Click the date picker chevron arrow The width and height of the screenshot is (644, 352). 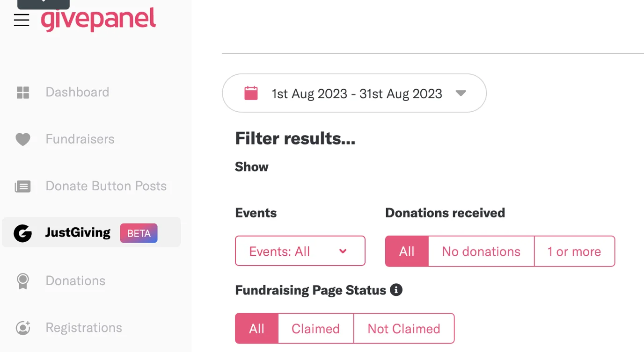pyautogui.click(x=461, y=93)
